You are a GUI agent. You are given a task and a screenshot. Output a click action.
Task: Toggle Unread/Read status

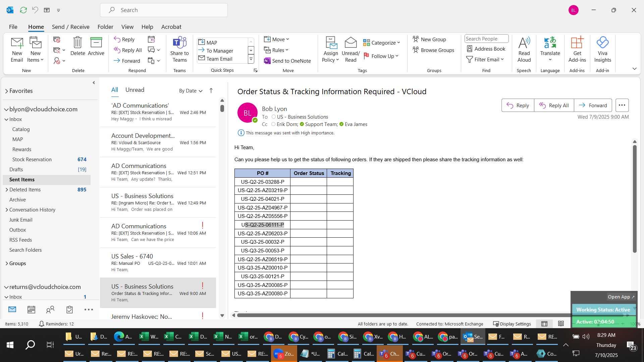[x=351, y=50]
